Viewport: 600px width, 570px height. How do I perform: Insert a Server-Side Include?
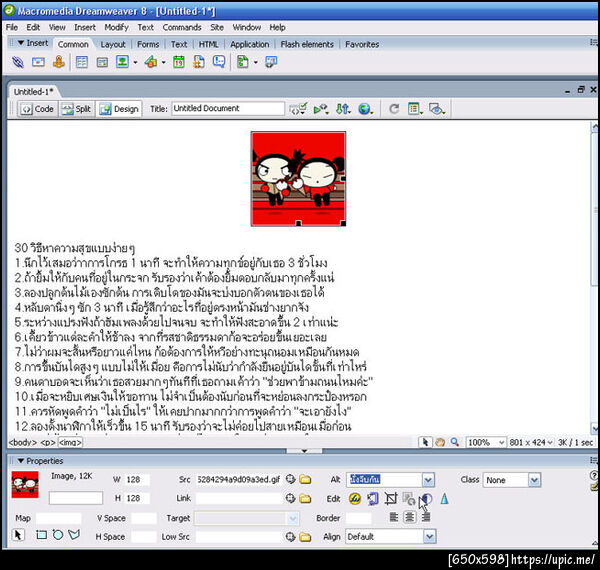click(x=199, y=62)
